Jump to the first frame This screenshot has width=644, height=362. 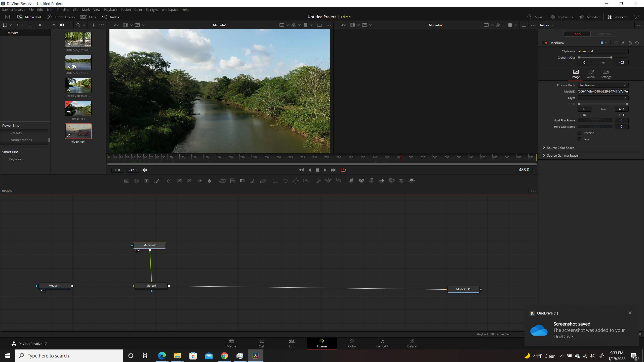(x=301, y=170)
